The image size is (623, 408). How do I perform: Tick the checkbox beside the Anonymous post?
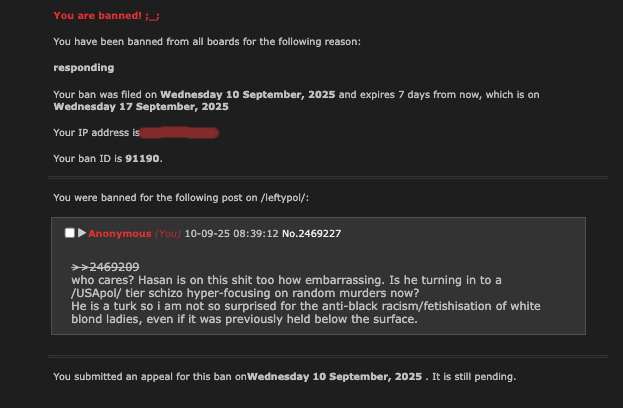click(x=70, y=233)
